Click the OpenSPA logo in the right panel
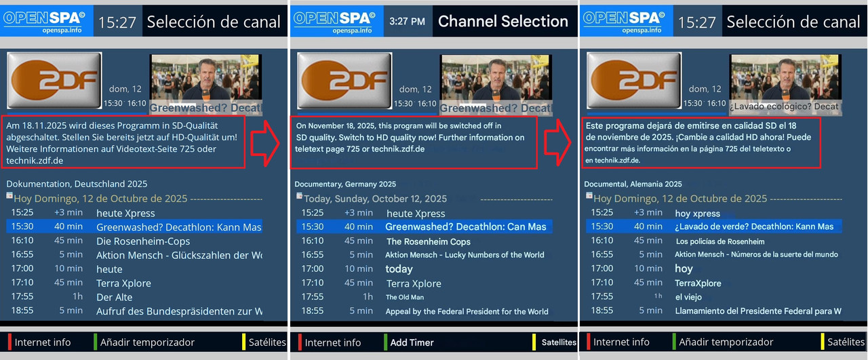 (x=627, y=21)
